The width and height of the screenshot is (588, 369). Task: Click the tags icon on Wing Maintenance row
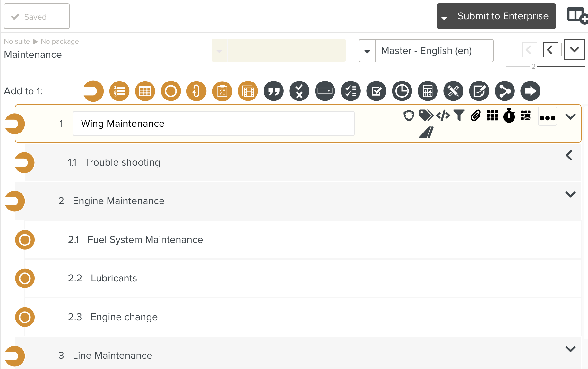tap(426, 116)
